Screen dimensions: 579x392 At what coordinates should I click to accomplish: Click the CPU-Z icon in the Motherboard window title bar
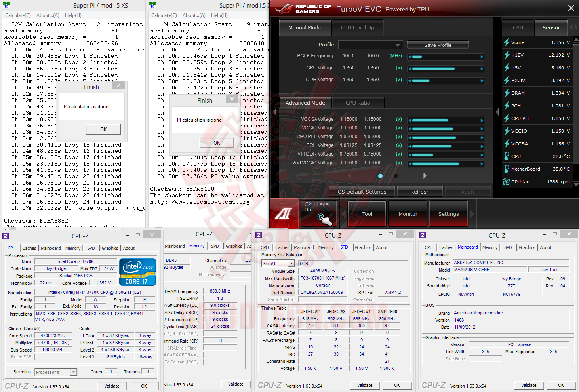423,235
